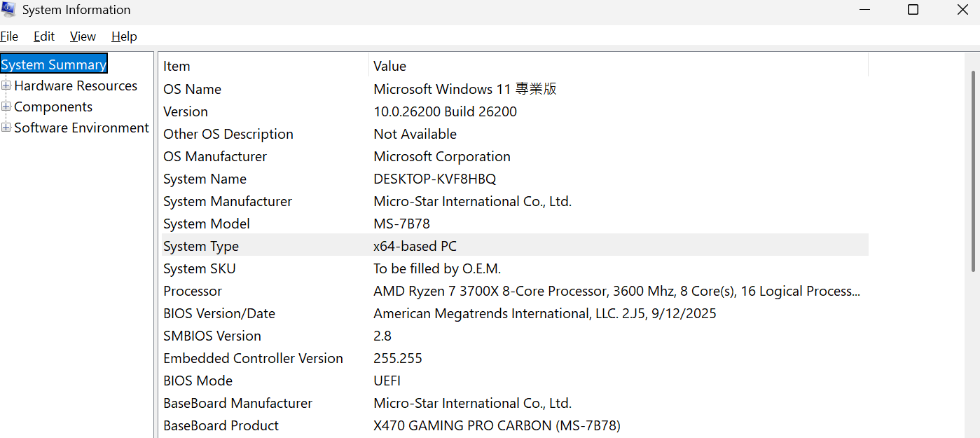Click the vertical scrollbar thumb
The height and width of the screenshot is (438, 980).
tap(973, 170)
